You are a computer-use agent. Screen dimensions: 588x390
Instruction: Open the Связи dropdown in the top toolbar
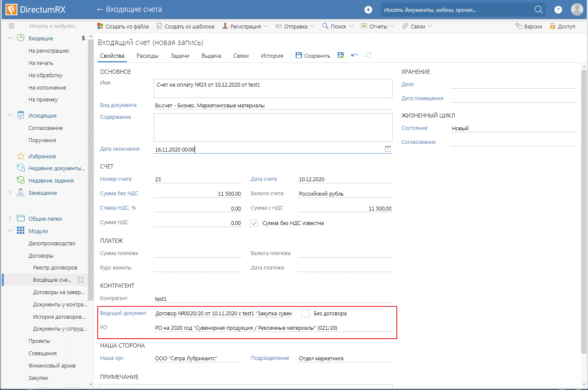(x=417, y=26)
